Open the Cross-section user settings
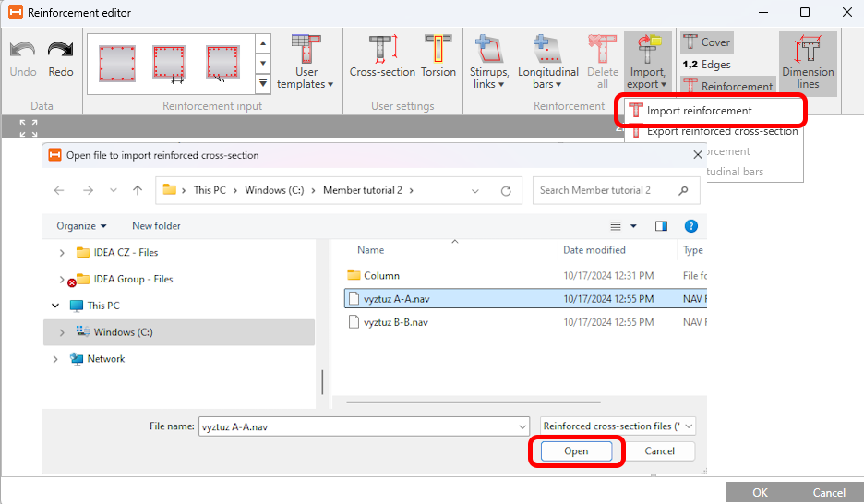Screen dimensions: 864x504 coord(381,57)
